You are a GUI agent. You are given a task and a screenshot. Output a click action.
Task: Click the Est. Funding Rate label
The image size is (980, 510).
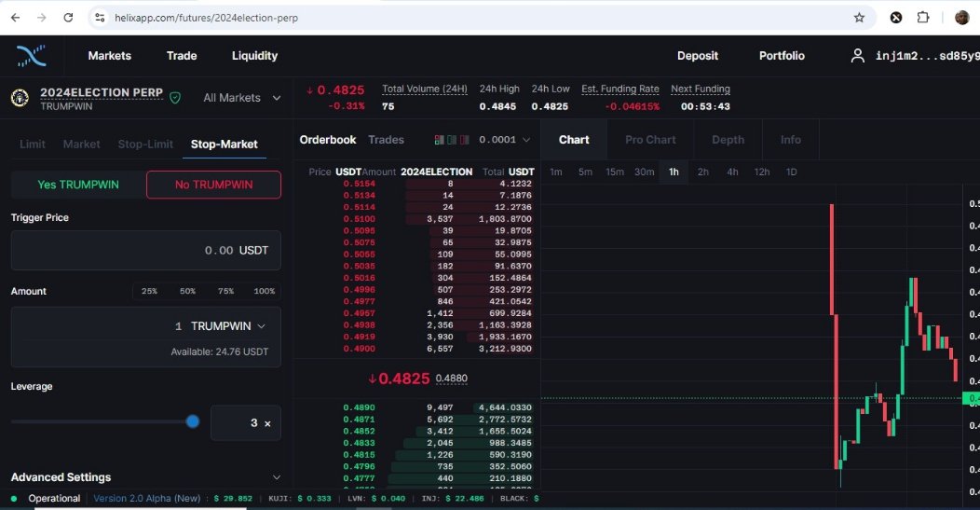click(620, 89)
